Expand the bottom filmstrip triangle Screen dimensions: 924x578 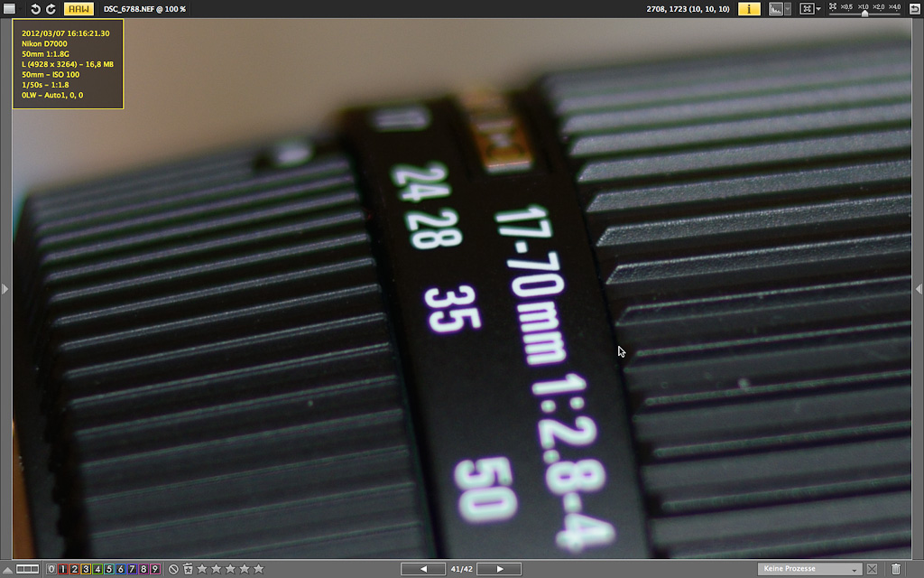tap(7, 569)
